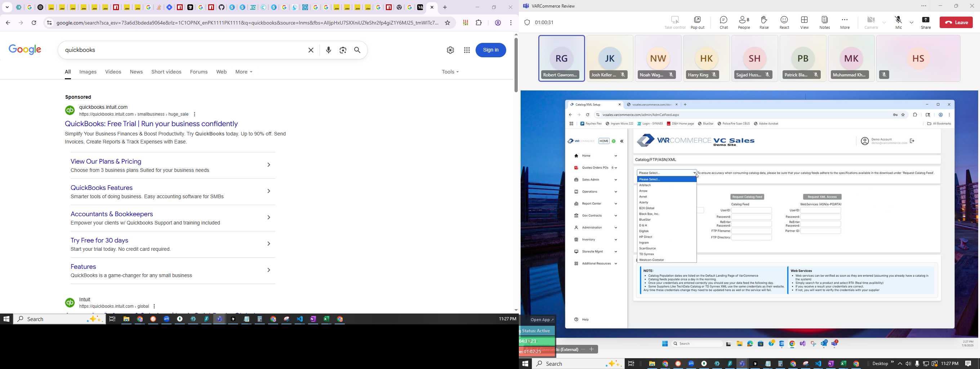This screenshot has width=980, height=369.
Task: Switch to Web results tab
Action: 222,72
